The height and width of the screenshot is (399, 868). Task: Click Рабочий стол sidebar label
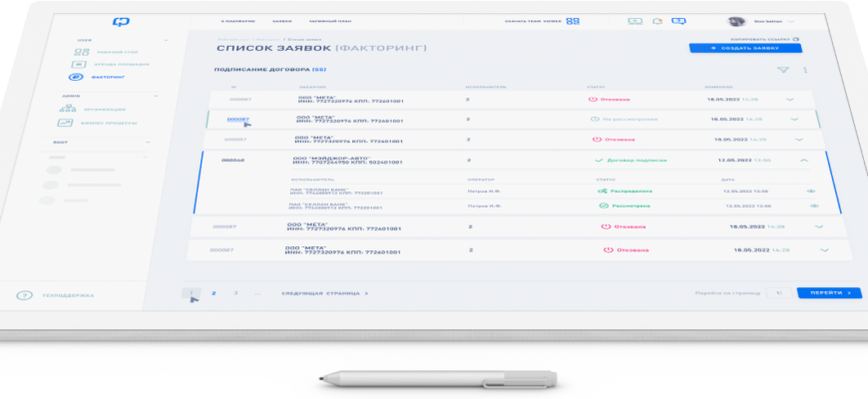pyautogui.click(x=118, y=53)
